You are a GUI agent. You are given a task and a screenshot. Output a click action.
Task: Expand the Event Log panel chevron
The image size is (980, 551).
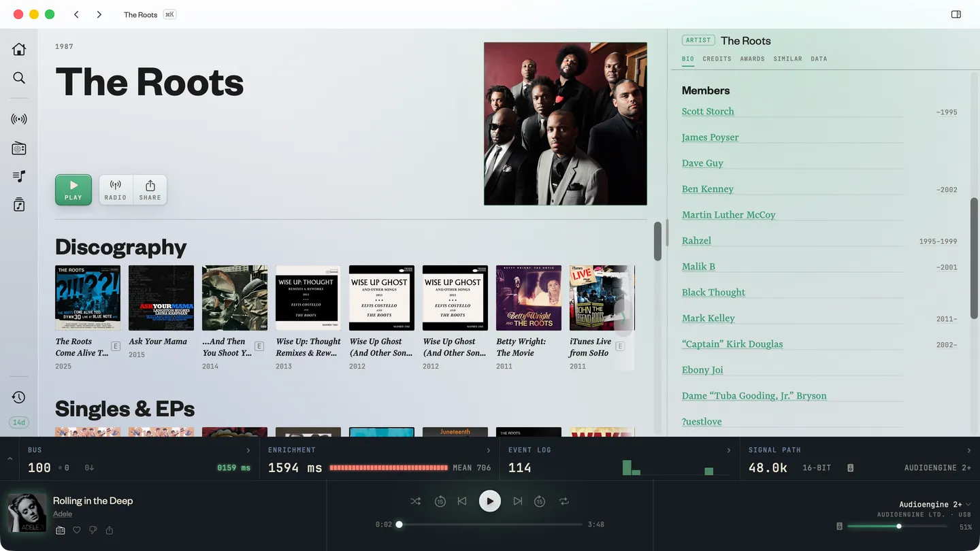click(729, 450)
